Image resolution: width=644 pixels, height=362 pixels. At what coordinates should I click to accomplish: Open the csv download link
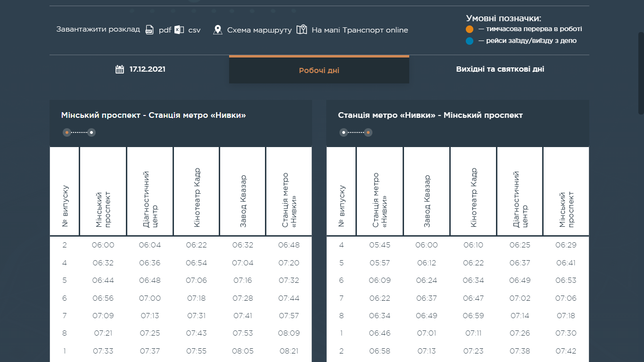coord(194,30)
